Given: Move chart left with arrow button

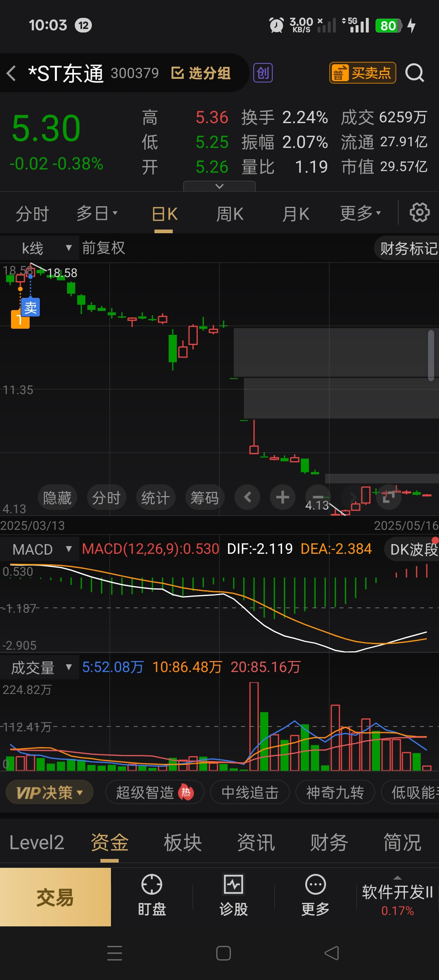Looking at the screenshot, I should click(x=248, y=497).
